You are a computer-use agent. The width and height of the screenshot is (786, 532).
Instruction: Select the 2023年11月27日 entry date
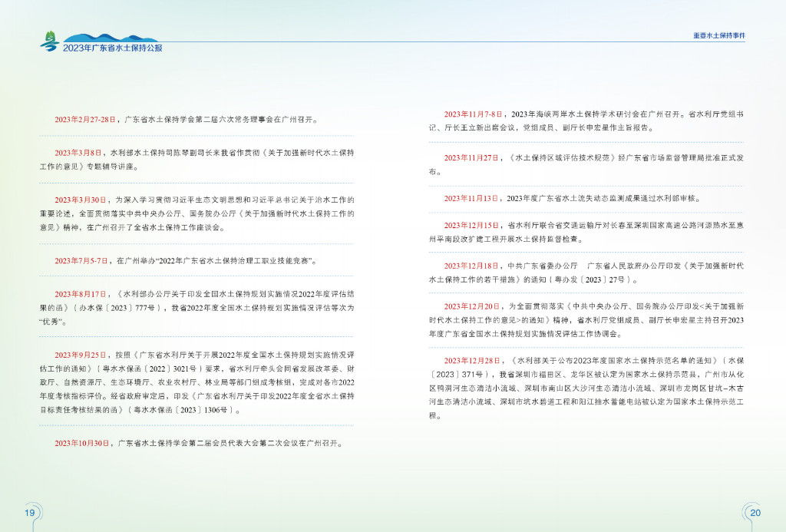click(471, 157)
